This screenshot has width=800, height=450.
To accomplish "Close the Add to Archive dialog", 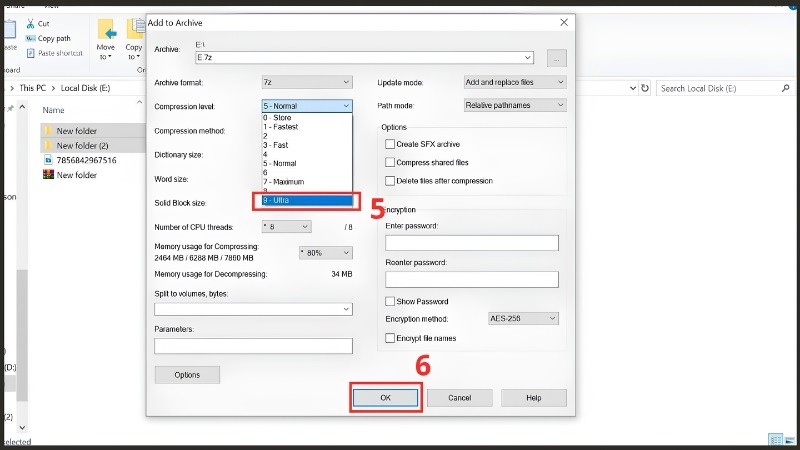I will click(564, 22).
